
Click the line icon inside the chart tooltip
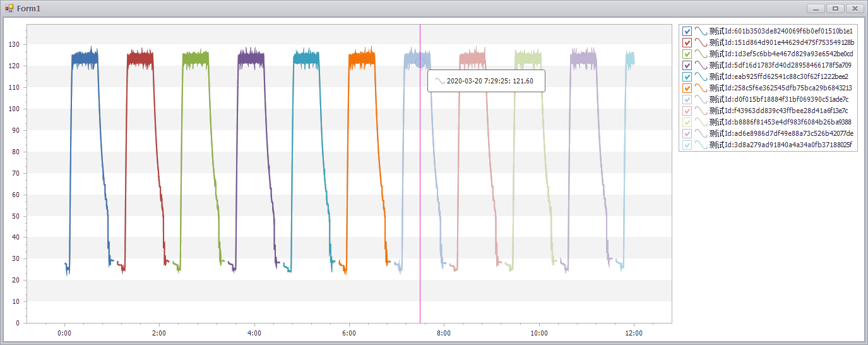[x=440, y=81]
